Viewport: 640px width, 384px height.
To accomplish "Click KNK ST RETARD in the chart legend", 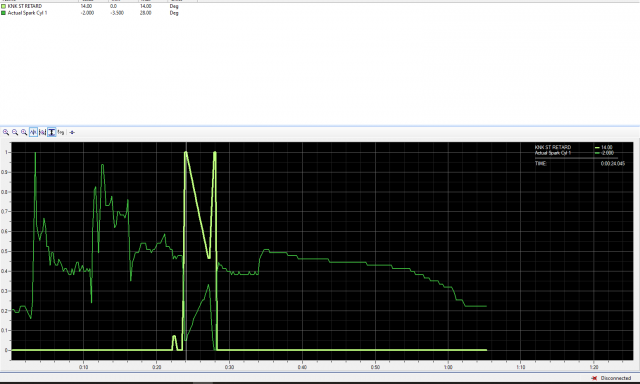I will (553, 147).
